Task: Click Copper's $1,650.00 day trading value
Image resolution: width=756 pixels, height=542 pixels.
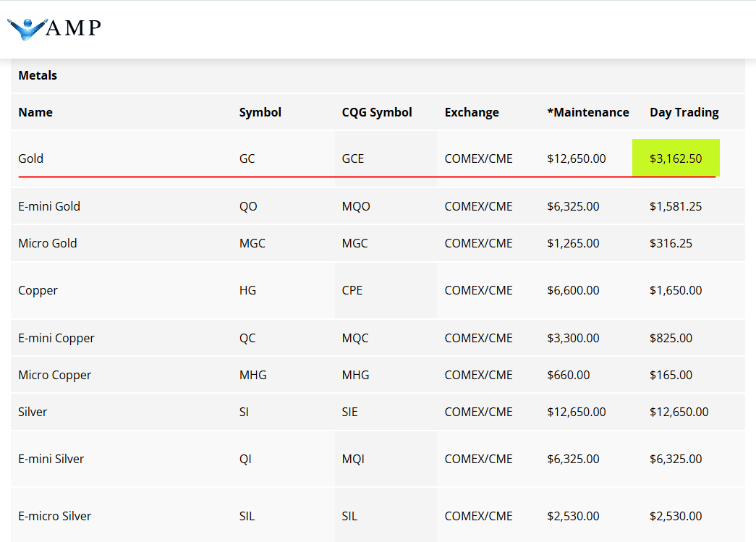Action: tap(676, 290)
